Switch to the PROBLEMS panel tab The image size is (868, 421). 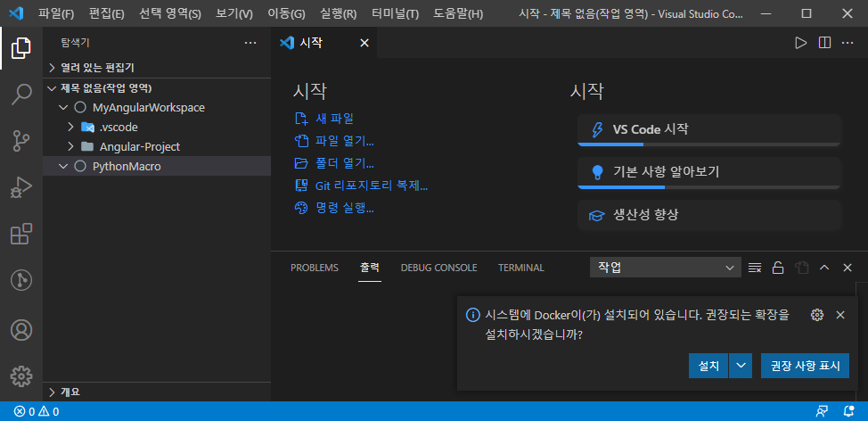(x=315, y=268)
